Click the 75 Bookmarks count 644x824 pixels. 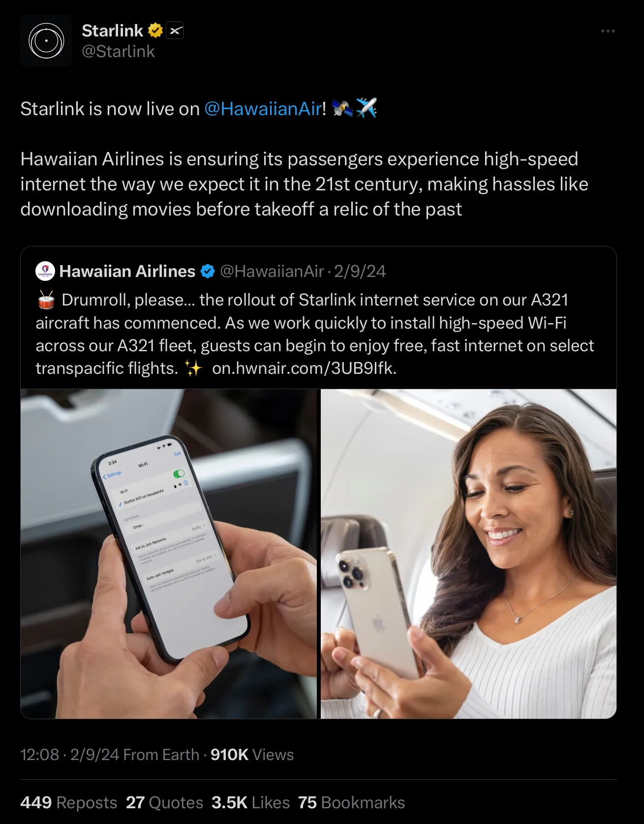[351, 802]
